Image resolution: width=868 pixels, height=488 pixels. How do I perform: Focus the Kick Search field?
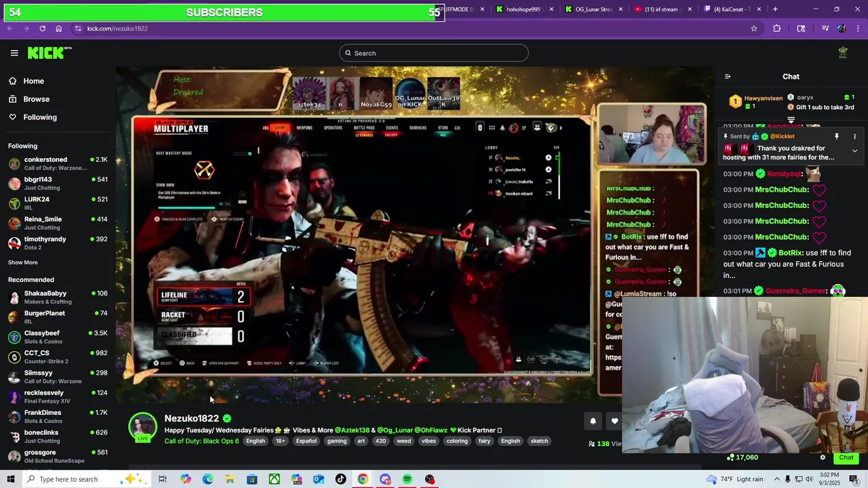(434, 53)
